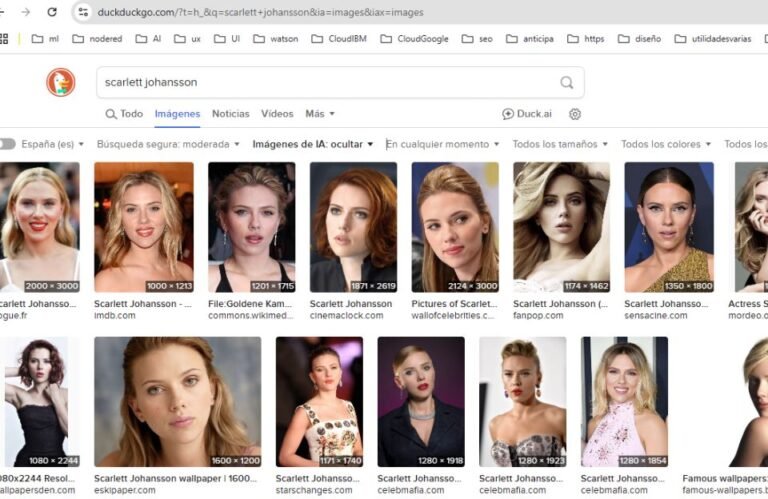768x499 pixels.
Task: Visit the wallofcelebrities source link
Action: (x=453, y=316)
